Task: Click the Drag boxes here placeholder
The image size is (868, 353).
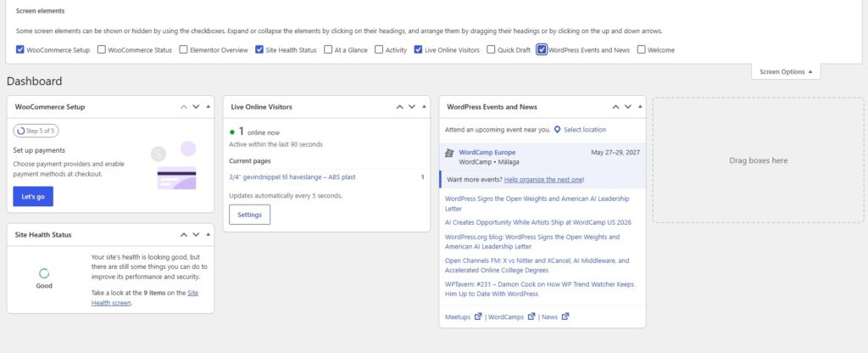Action: (759, 160)
